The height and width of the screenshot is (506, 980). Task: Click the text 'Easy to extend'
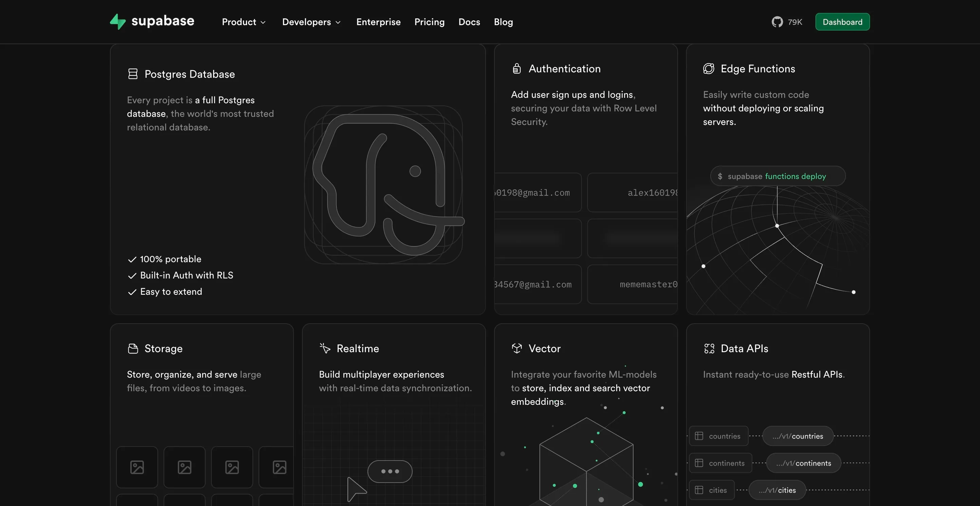[171, 292]
